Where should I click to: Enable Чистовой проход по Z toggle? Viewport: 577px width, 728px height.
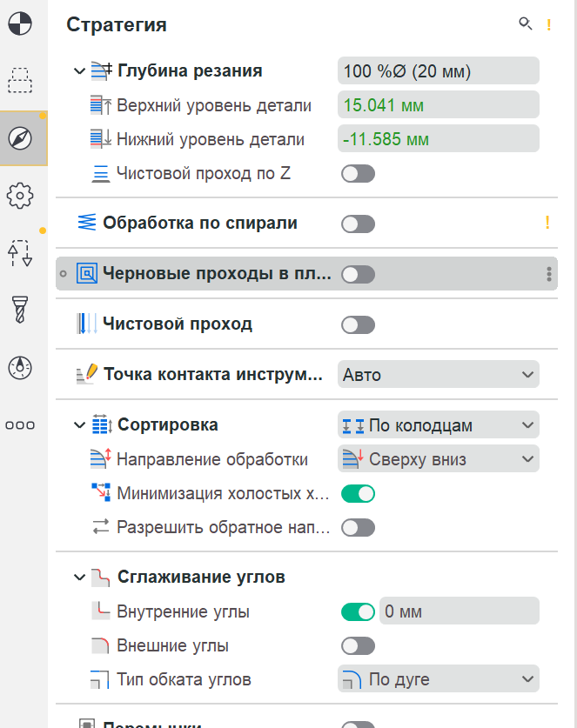(358, 174)
